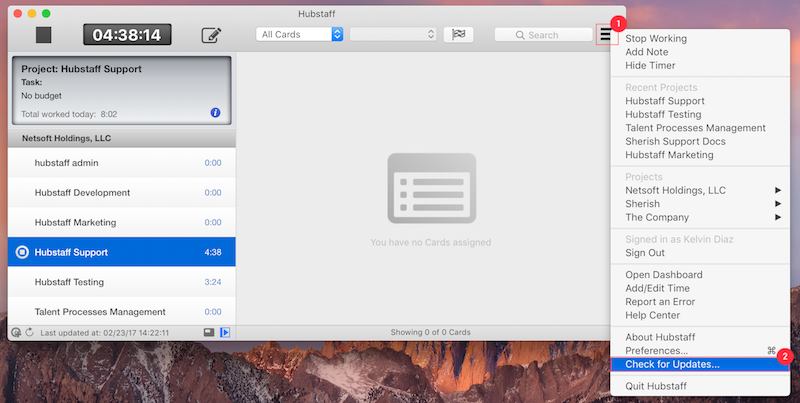Choose Check for Updates... menu item
Viewport: 800px width, 403px height.
pos(700,364)
